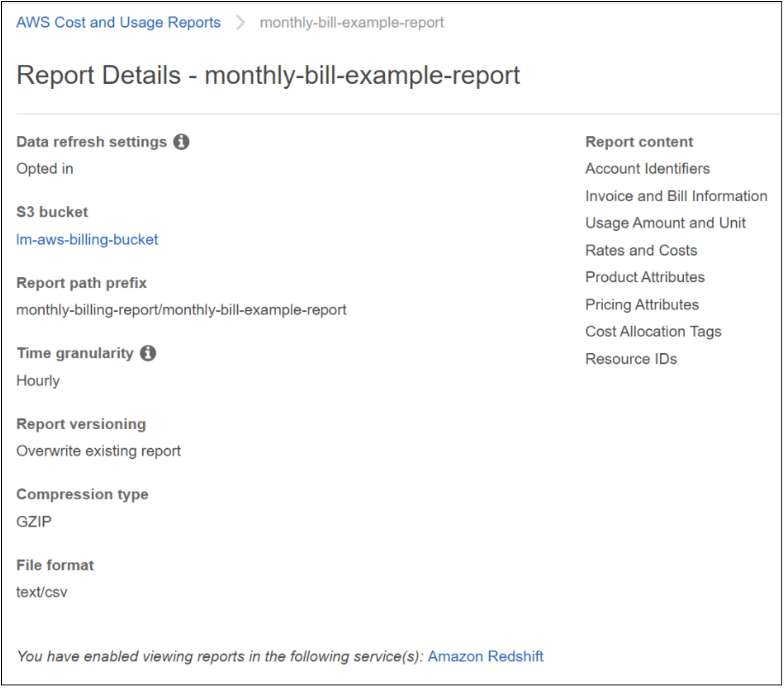This screenshot has width=784, height=688.
Task: Select the Pricing Attributes item
Action: pyautogui.click(x=641, y=304)
